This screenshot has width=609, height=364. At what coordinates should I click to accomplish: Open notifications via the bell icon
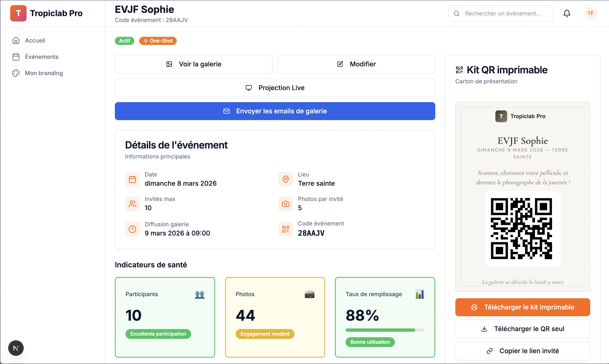[x=567, y=13]
